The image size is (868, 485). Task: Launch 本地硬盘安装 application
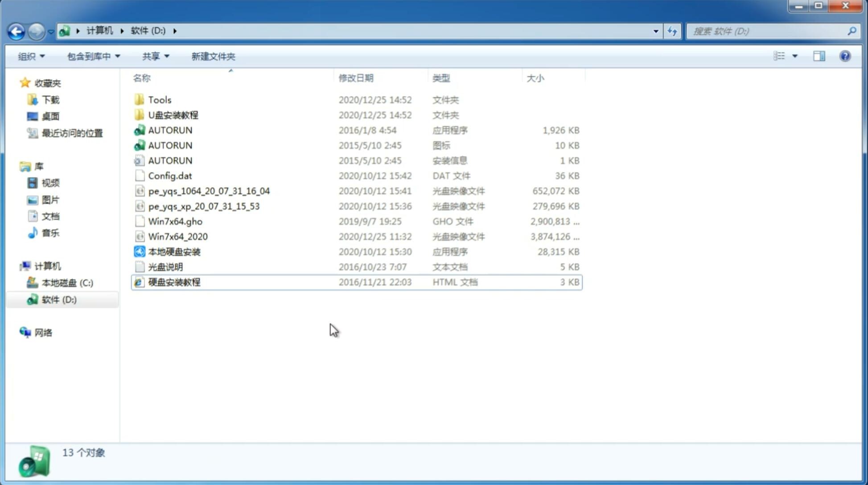(174, 251)
